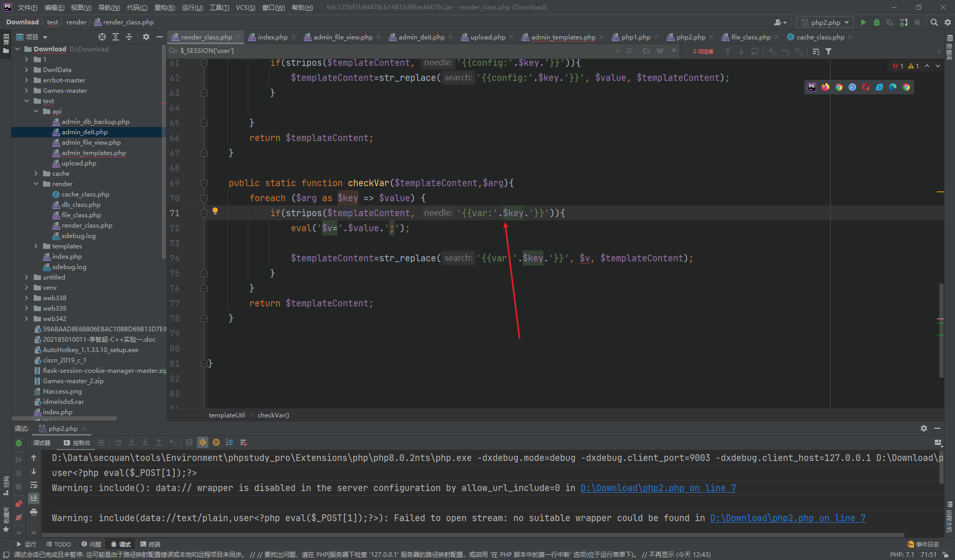Open 问题 problems tool window
Screen dimensions: 955x560
pyautogui.click(x=91, y=544)
